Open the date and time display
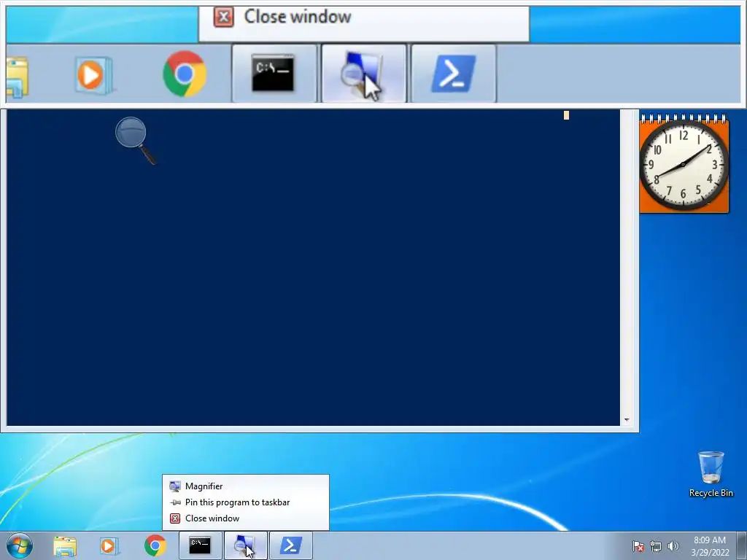 (709, 546)
